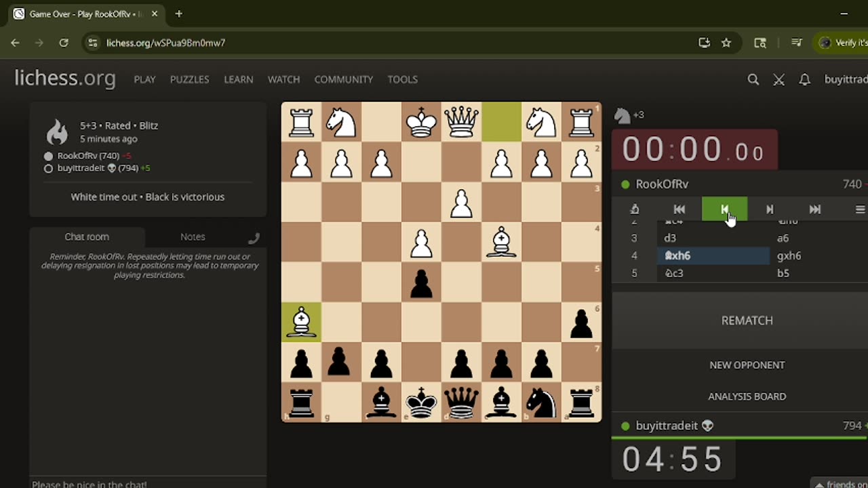868x488 pixels.
Task: Open the board hamburger menu
Action: coord(859,209)
